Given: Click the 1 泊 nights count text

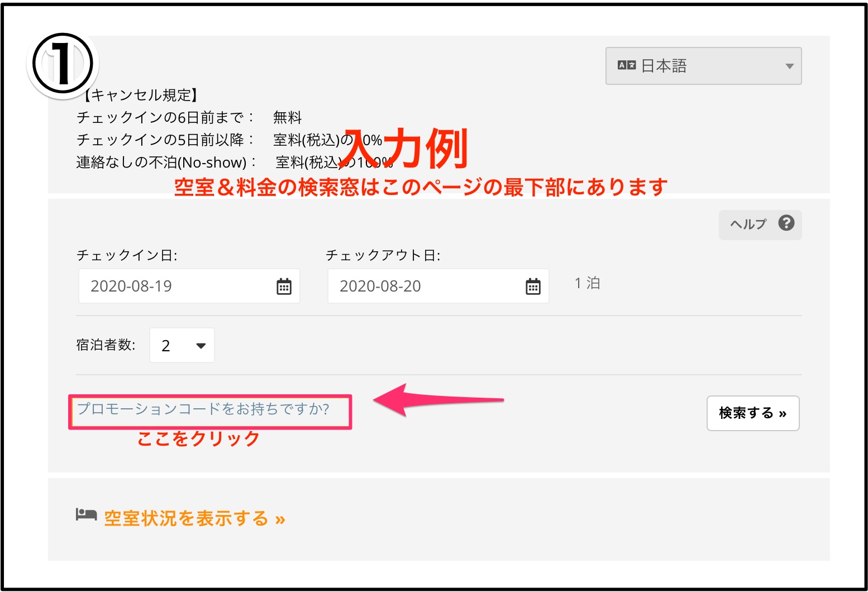Looking at the screenshot, I should 587,283.
